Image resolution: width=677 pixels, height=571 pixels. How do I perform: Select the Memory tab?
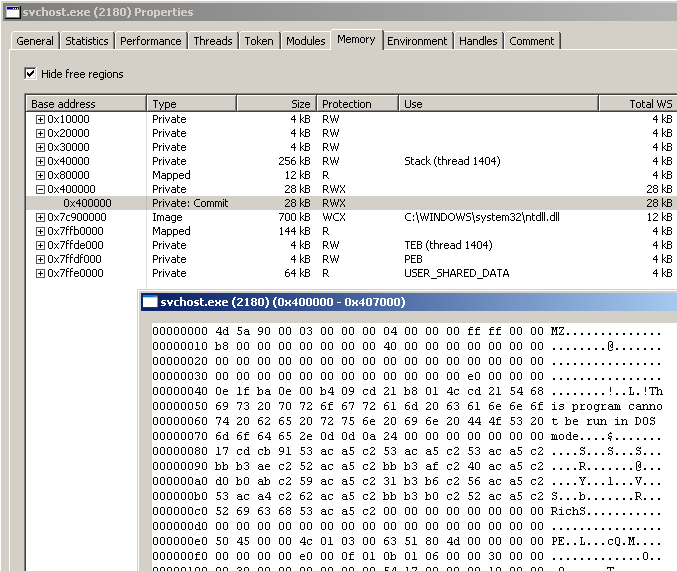[x=356, y=39]
